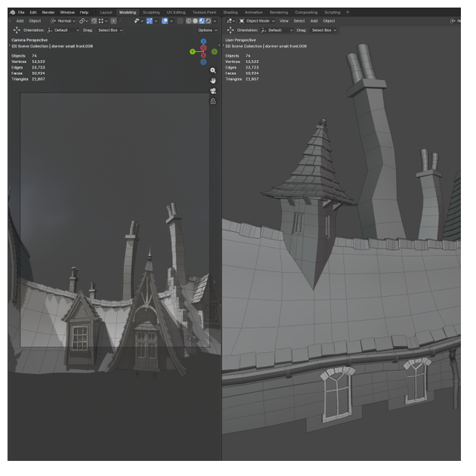Click Z axis on navigation gizmo
The width and height of the screenshot is (476, 476).
coord(203,42)
